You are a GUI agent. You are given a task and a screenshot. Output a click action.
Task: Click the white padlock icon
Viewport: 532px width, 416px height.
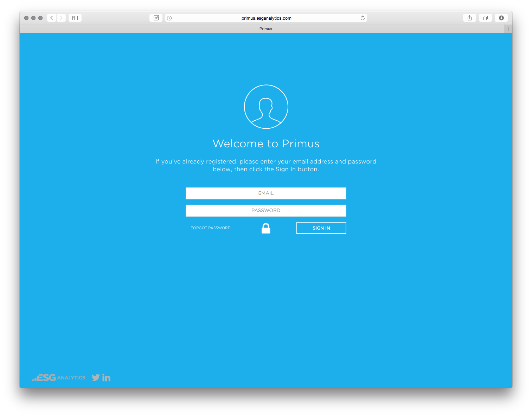pos(266,228)
